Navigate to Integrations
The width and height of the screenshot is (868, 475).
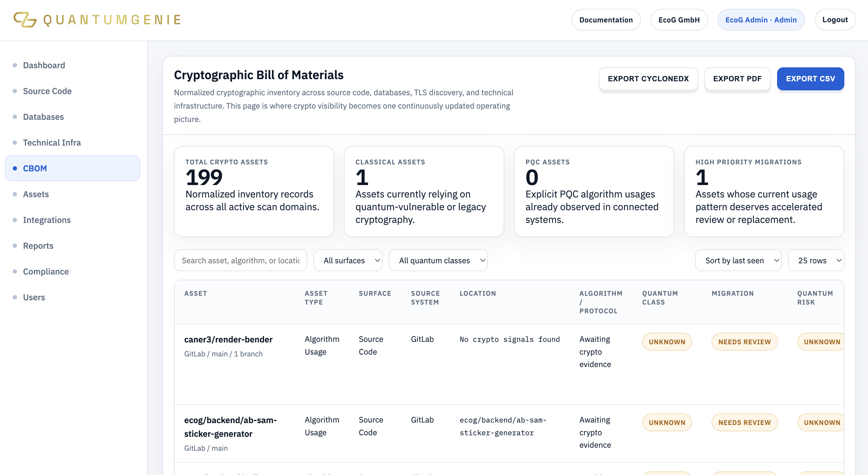pos(46,220)
